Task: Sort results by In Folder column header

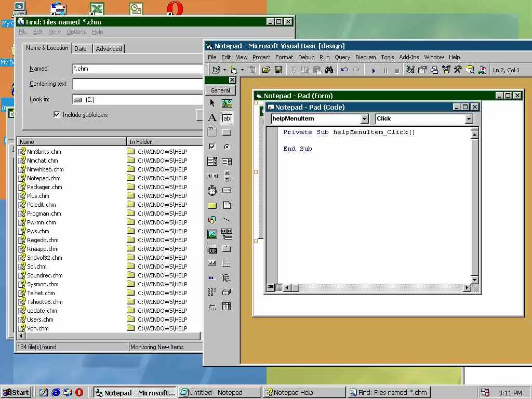Action: (x=165, y=142)
